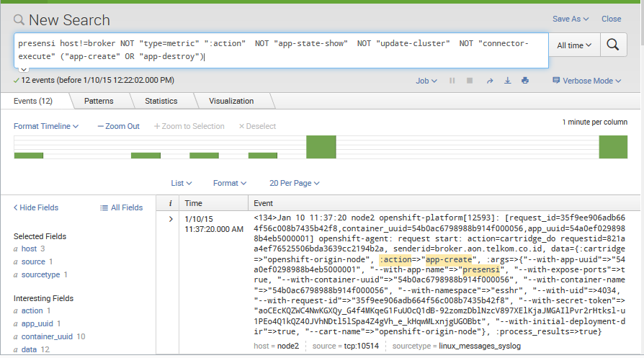
Task: Click sourcetype value linux_messages_syslog
Action: click(x=480, y=346)
